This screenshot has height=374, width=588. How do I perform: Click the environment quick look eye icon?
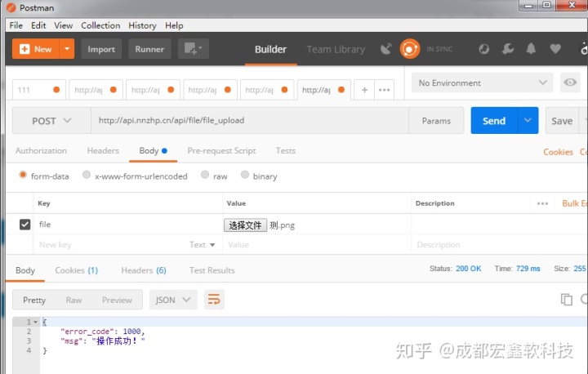tap(570, 82)
